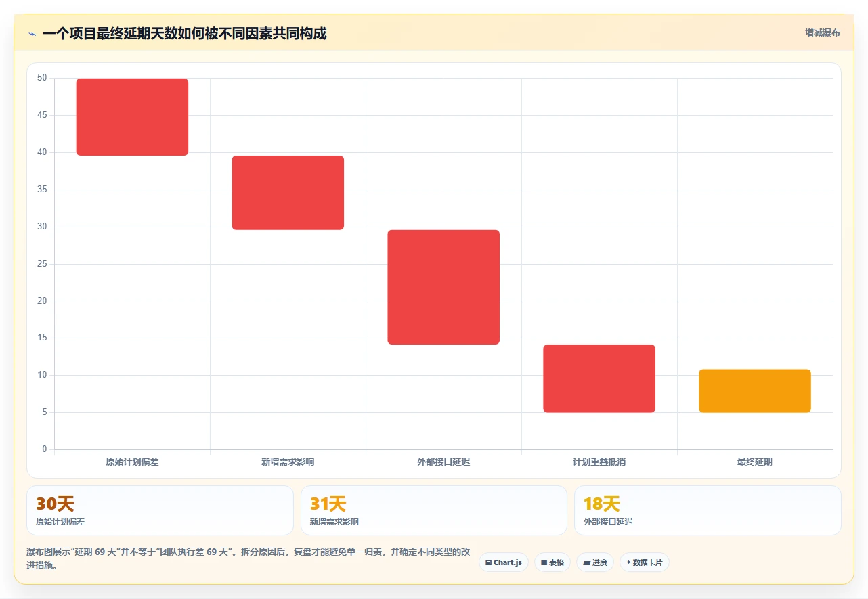Click the x-axis label 新增需求影响

tap(288, 462)
